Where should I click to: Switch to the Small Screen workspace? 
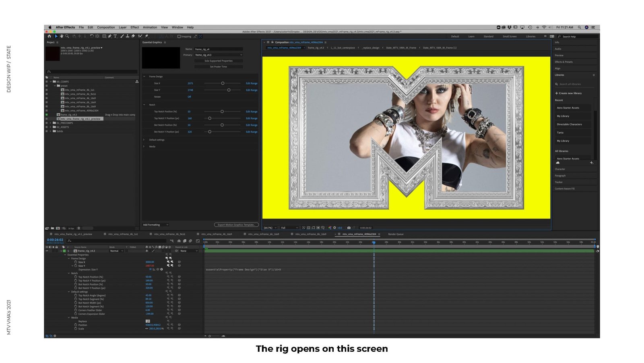click(x=510, y=36)
